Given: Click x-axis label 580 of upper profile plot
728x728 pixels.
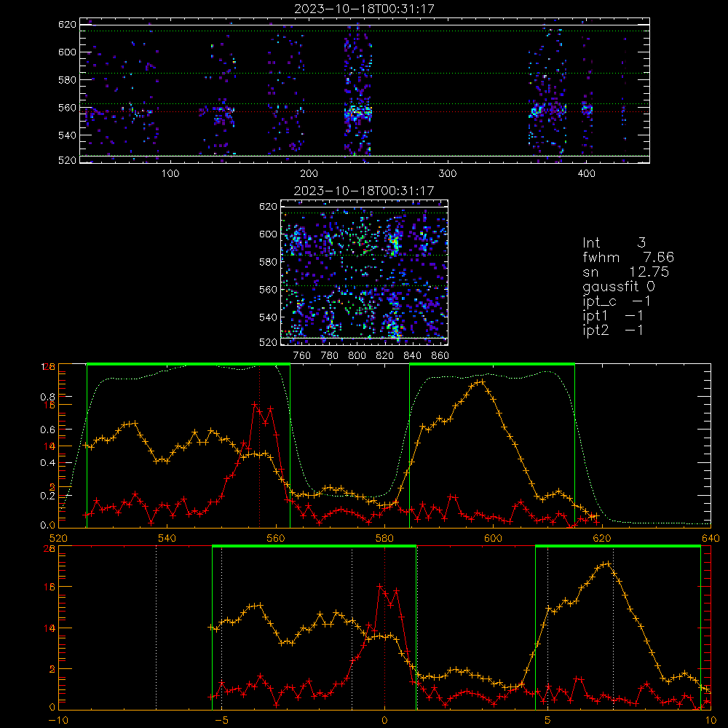Looking at the screenshot, I should [384, 538].
